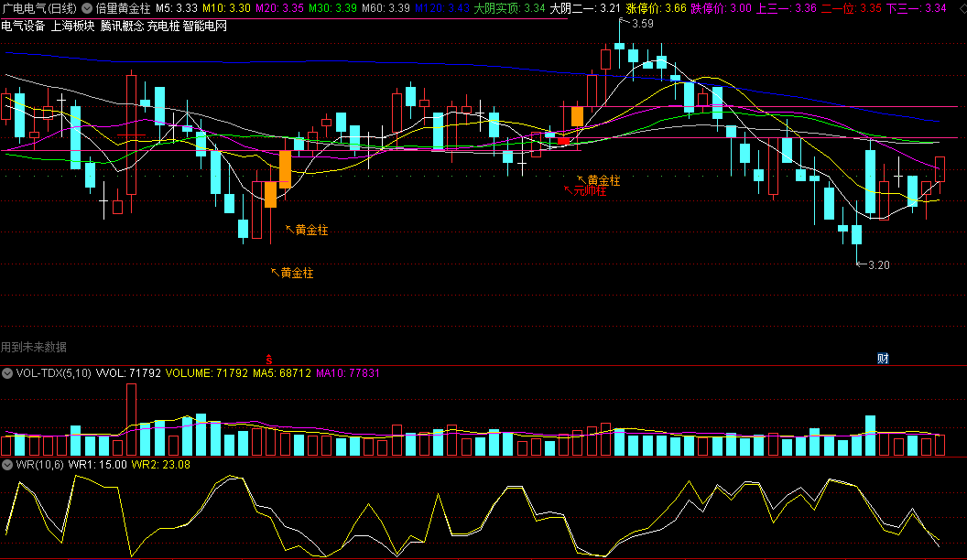Viewport: 967px width, 560px height.
Task: Click the blue M120: 3.43 label
Action: 441,8
